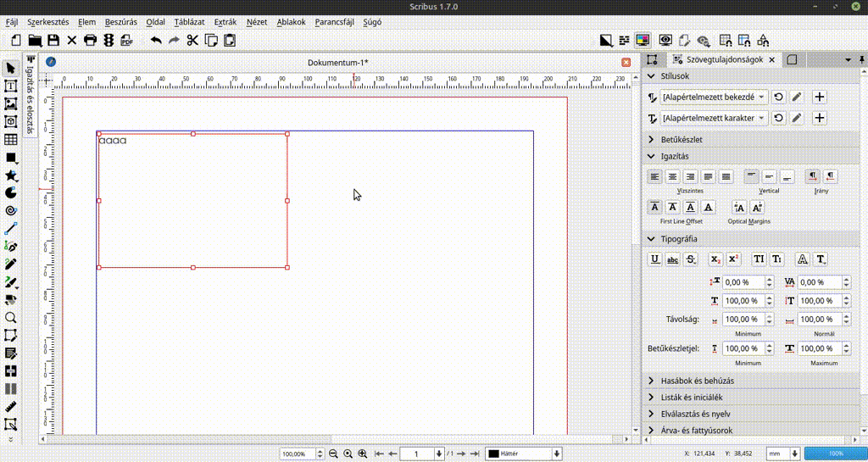Click the Save as PDF icon
Image resolution: width=868 pixels, height=462 pixels.
tap(127, 40)
